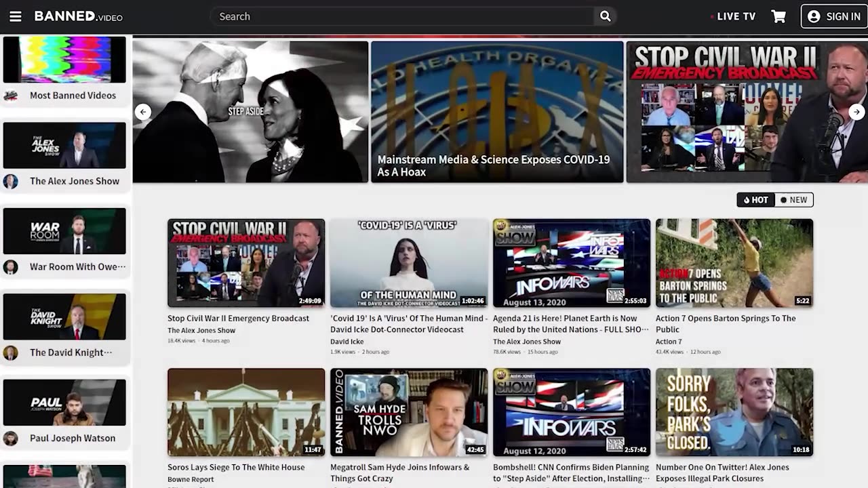Play Stop Civil War II Emergency Broadcast thumbnail
The width and height of the screenshot is (868, 488).
[x=246, y=263]
